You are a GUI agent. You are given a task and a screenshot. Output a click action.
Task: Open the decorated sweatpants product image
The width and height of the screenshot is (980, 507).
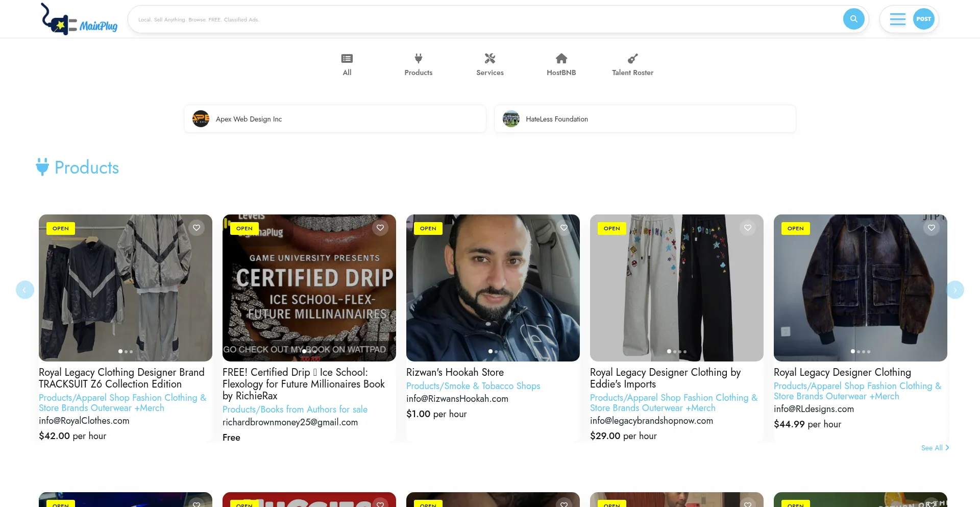(677, 288)
